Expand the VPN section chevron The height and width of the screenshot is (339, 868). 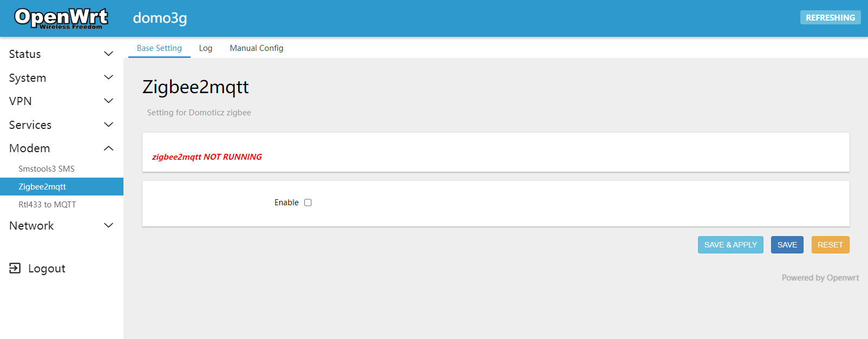click(108, 101)
